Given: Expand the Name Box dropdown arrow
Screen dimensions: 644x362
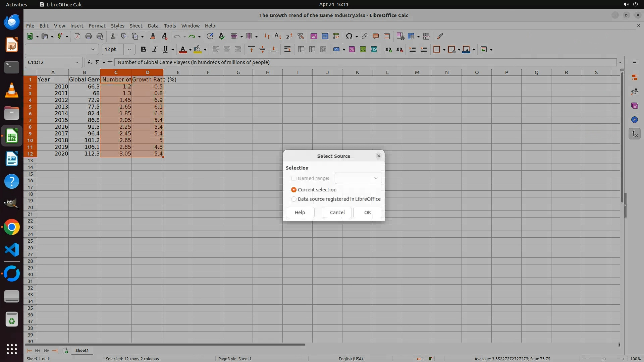Looking at the screenshot, I should tap(77, 62).
